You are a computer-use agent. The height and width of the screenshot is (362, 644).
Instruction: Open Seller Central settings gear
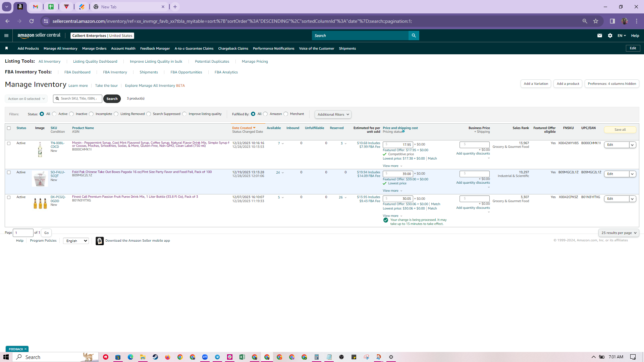[x=610, y=36]
